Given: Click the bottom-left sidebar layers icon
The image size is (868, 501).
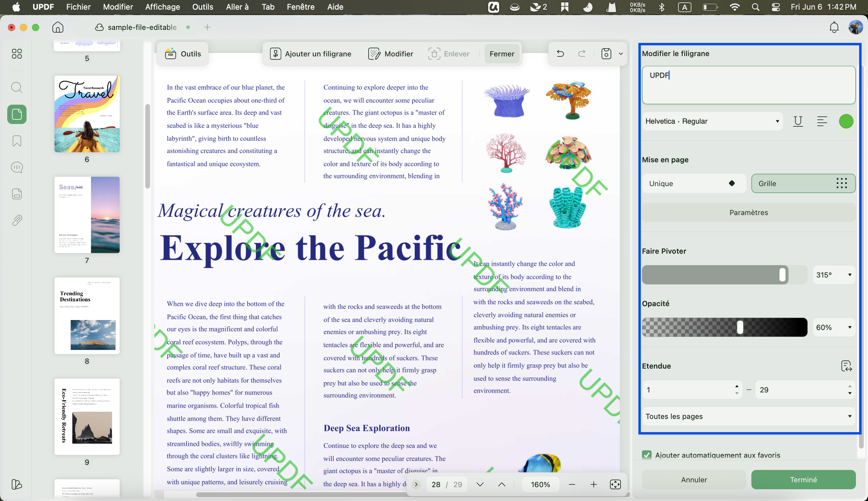Looking at the screenshot, I should tap(17, 484).
